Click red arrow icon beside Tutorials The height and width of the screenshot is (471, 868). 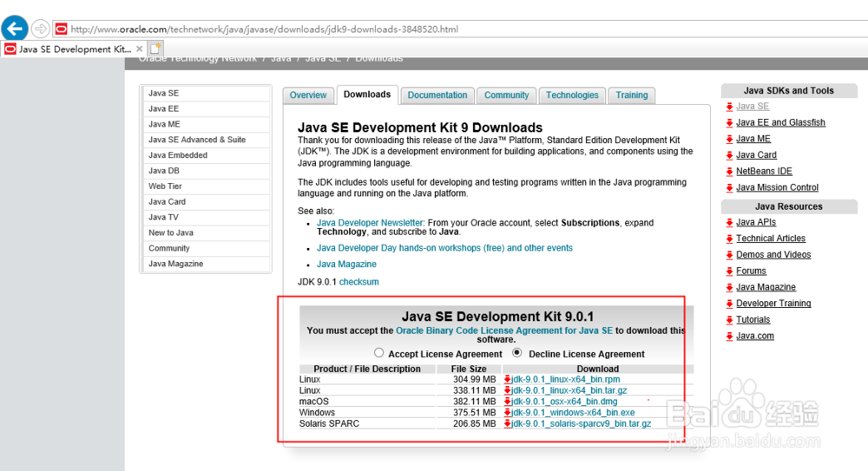pyautogui.click(x=730, y=320)
